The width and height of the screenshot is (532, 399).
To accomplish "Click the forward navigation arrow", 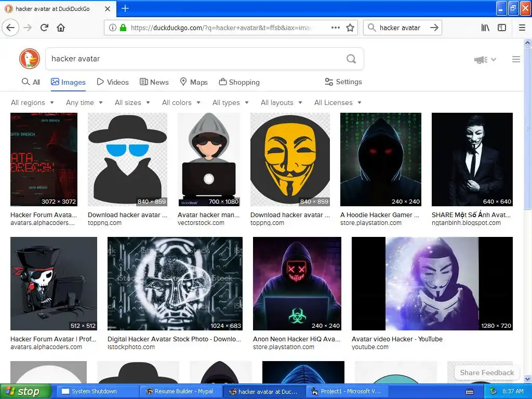I will tap(28, 28).
